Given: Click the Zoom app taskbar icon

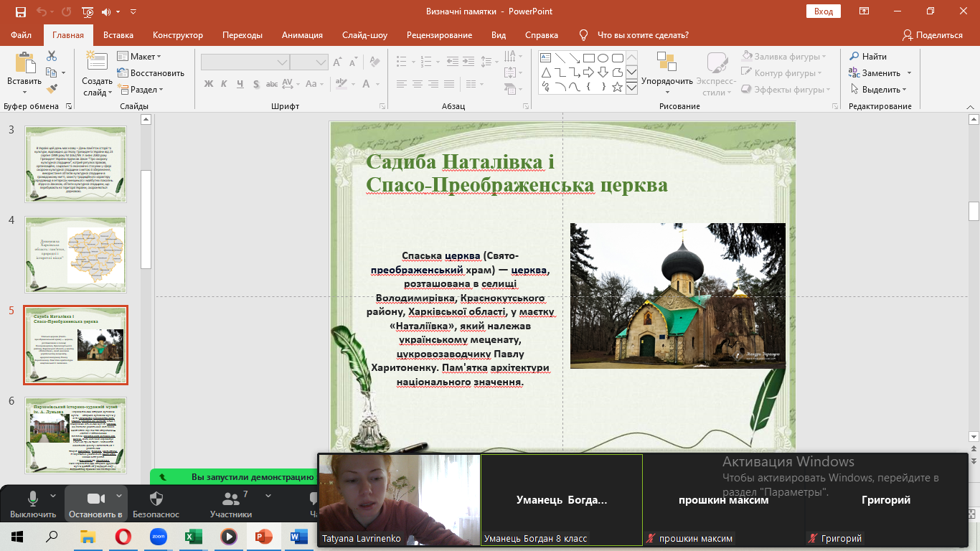Looking at the screenshot, I should click(158, 536).
